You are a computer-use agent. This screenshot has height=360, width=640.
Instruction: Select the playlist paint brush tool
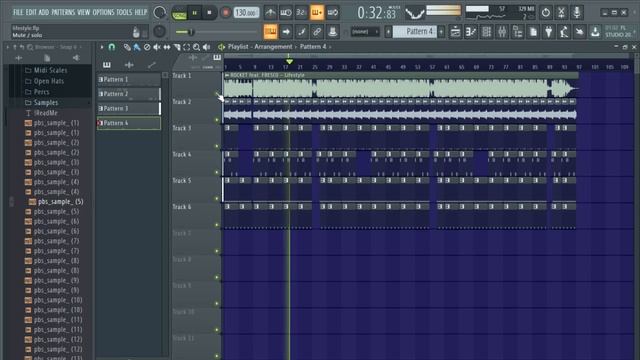[x=137, y=47]
